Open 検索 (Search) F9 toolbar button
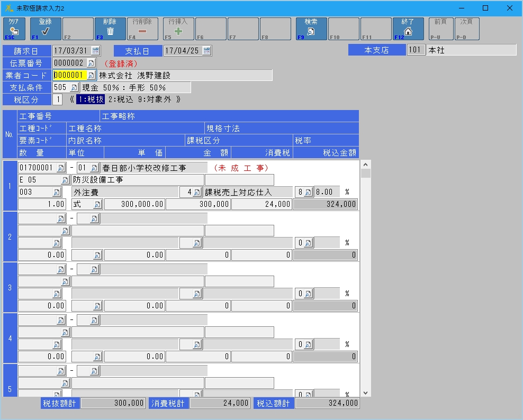523x420 pixels. point(311,29)
